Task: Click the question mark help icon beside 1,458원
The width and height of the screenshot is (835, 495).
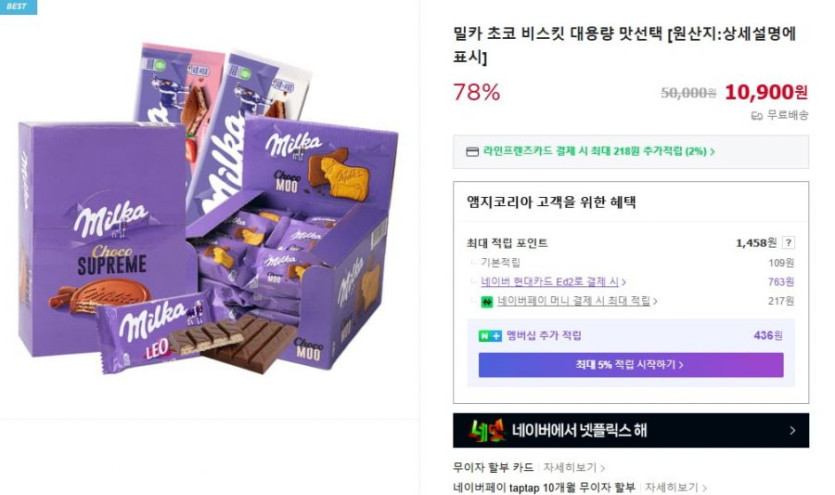Action: point(788,243)
